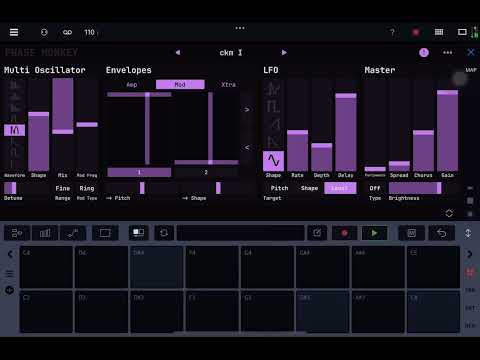Open the three-dot synth options menu
This screenshot has height=360, width=480.
pos(448,52)
